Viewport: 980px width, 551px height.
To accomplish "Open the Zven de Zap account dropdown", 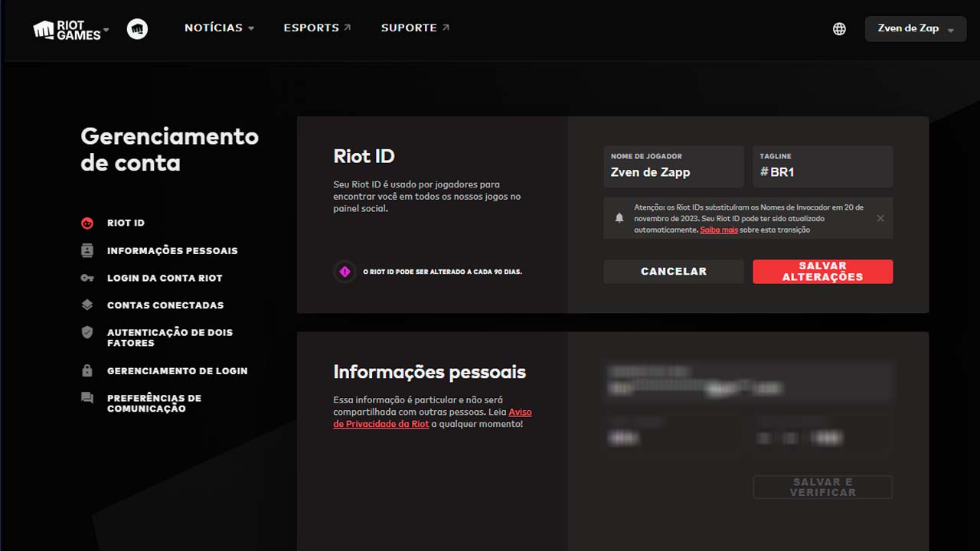I will pos(915,28).
